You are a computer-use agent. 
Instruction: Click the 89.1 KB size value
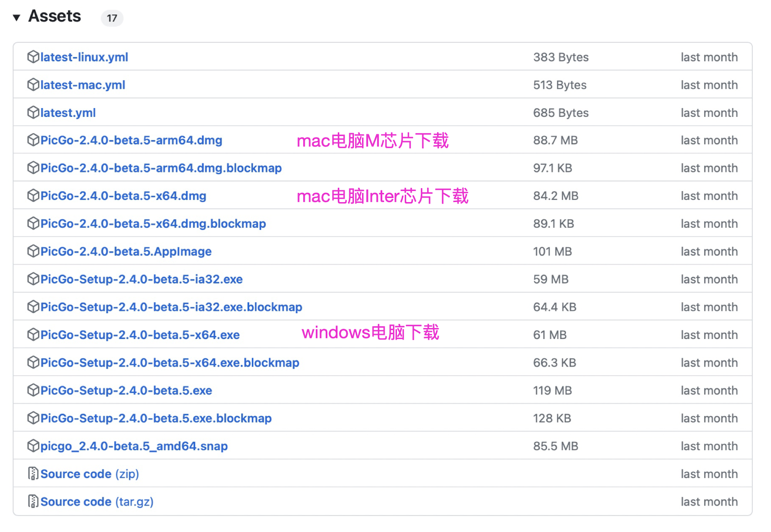553,224
